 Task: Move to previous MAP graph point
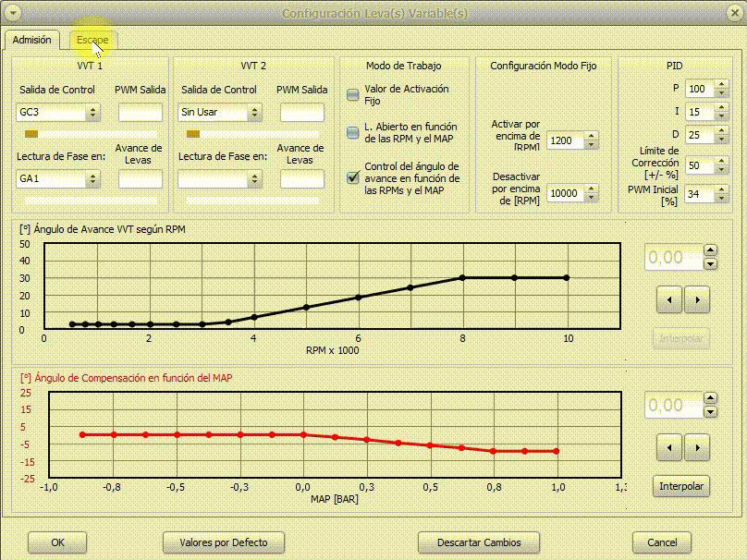pos(668,447)
